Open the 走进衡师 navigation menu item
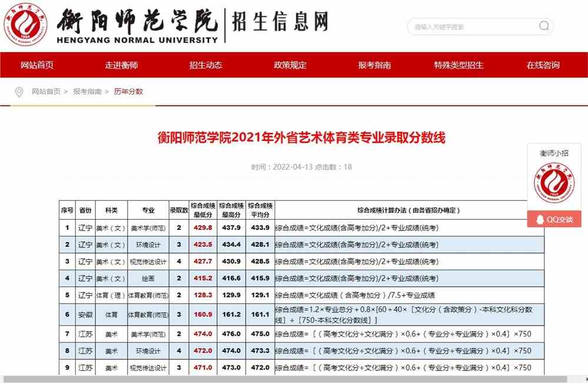Viewport: 588px width, 383px height. [x=121, y=65]
